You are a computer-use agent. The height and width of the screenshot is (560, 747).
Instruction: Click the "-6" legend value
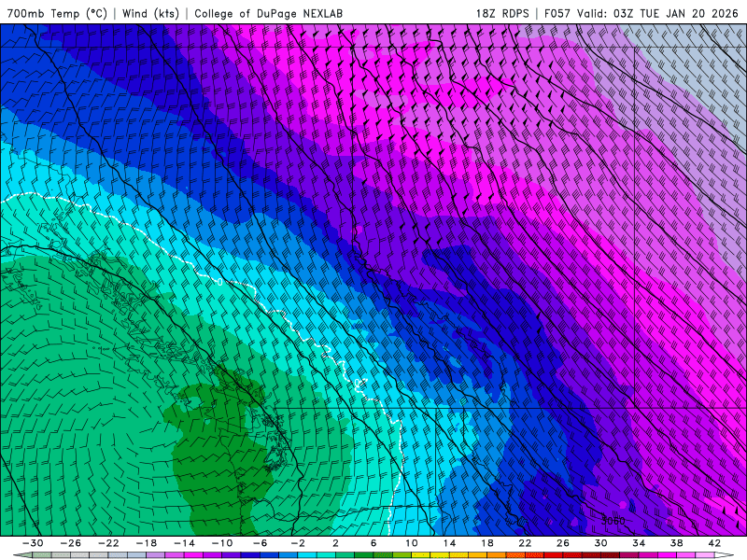click(261, 543)
